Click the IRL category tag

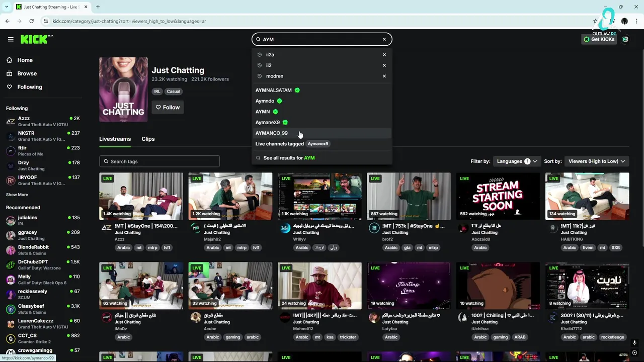[x=157, y=92]
